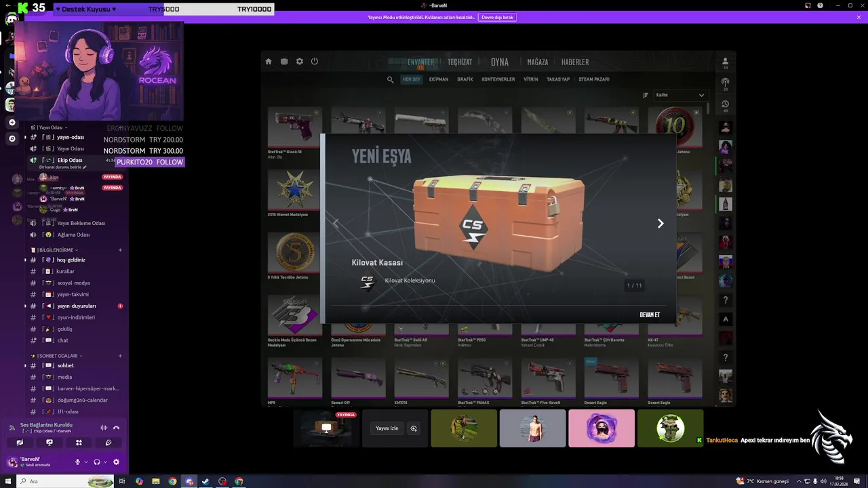868x488 pixels.
Task: Open the HABERLER news tab
Action: (x=575, y=62)
